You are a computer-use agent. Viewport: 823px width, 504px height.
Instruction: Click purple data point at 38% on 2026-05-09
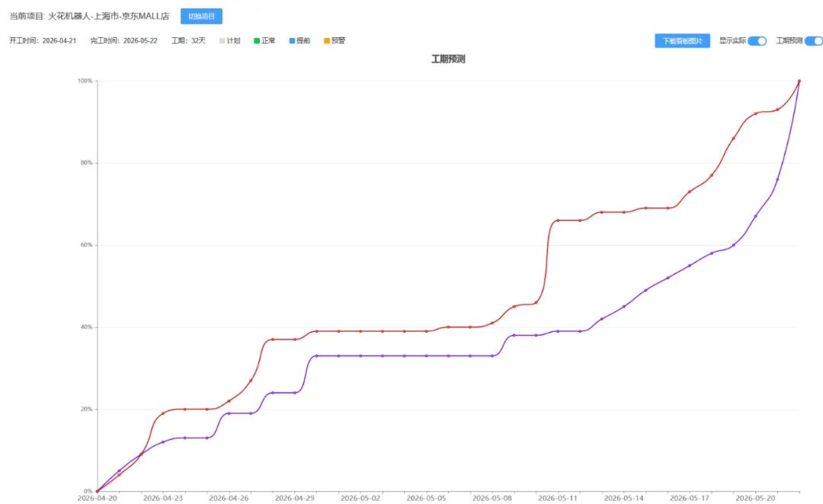(x=514, y=335)
